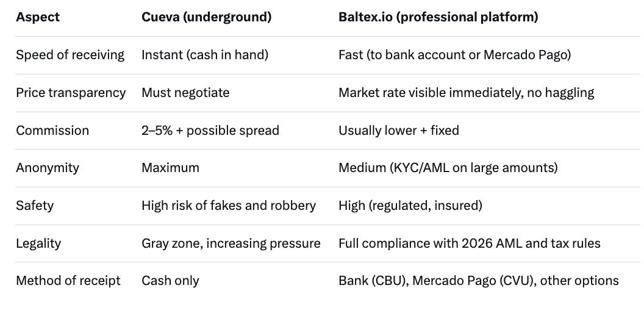644x310 pixels.
Task: Click the "2–5% + possible spread" cell
Action: (x=210, y=131)
